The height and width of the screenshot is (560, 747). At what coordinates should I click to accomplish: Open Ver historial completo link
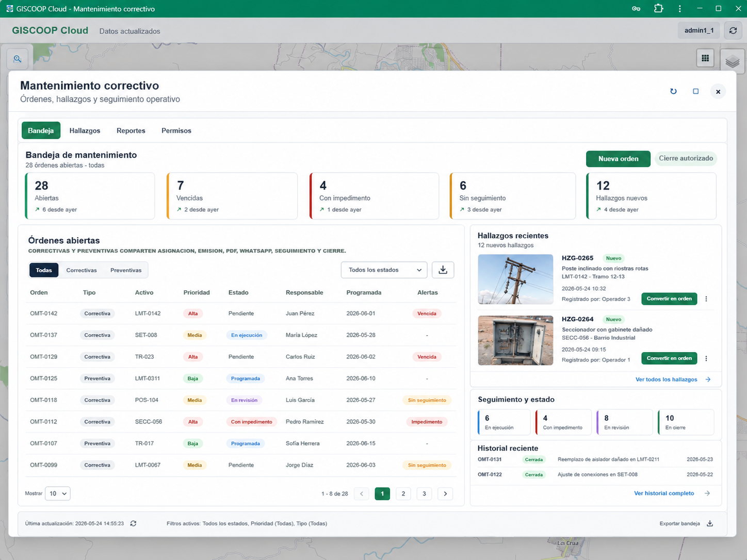coord(664,493)
